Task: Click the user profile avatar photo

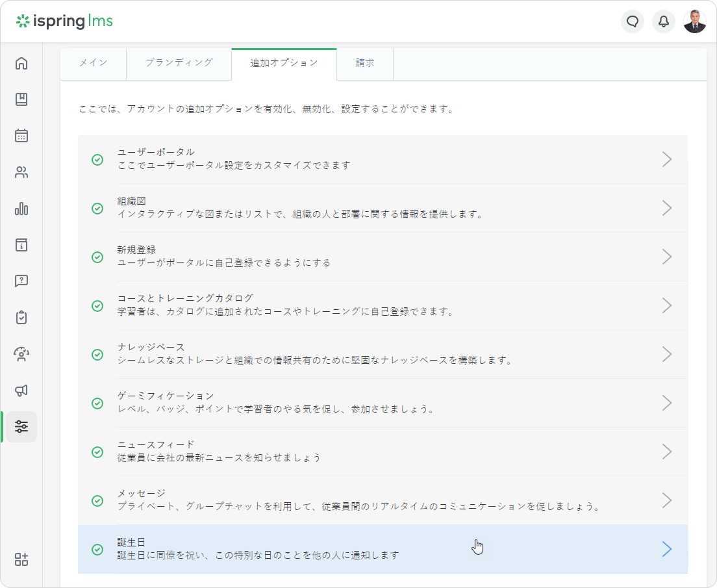Action: [694, 21]
